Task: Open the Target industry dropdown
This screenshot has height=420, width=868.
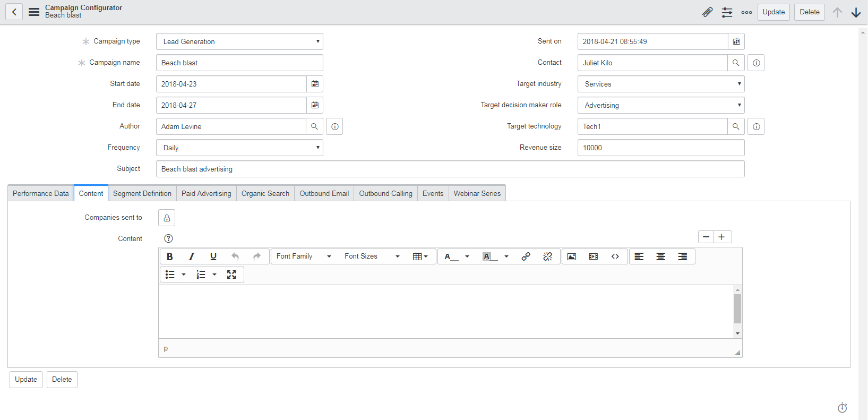Action: [x=661, y=84]
